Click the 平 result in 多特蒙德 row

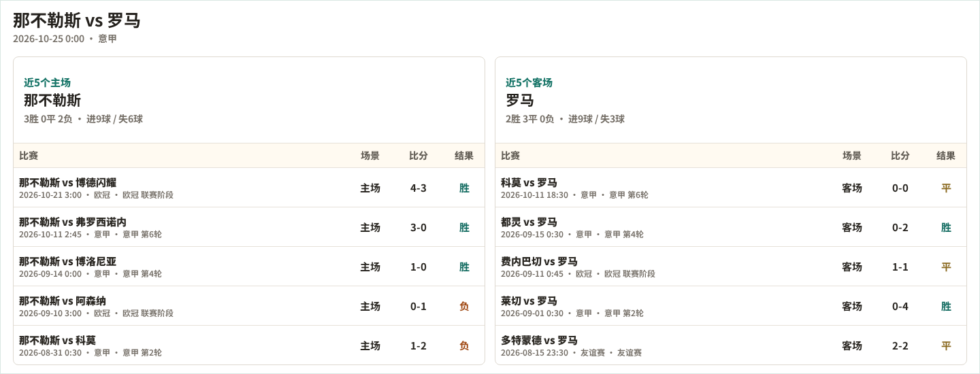[946, 346]
